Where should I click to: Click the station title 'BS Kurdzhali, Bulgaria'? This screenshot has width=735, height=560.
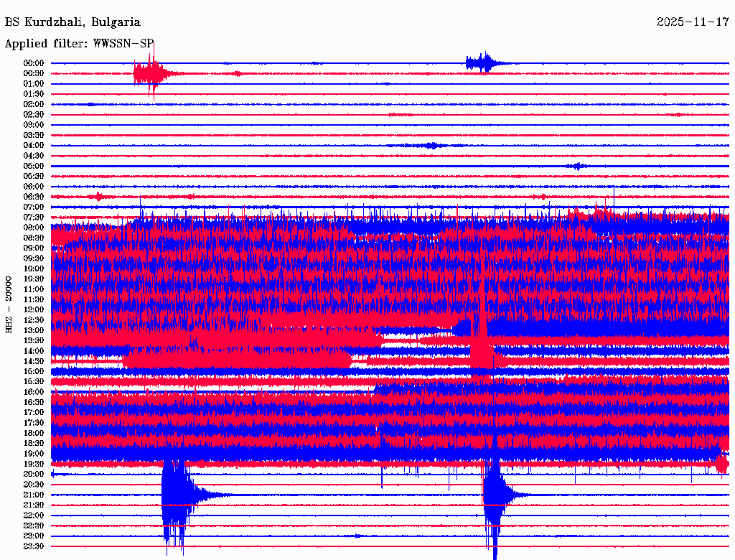click(72, 22)
